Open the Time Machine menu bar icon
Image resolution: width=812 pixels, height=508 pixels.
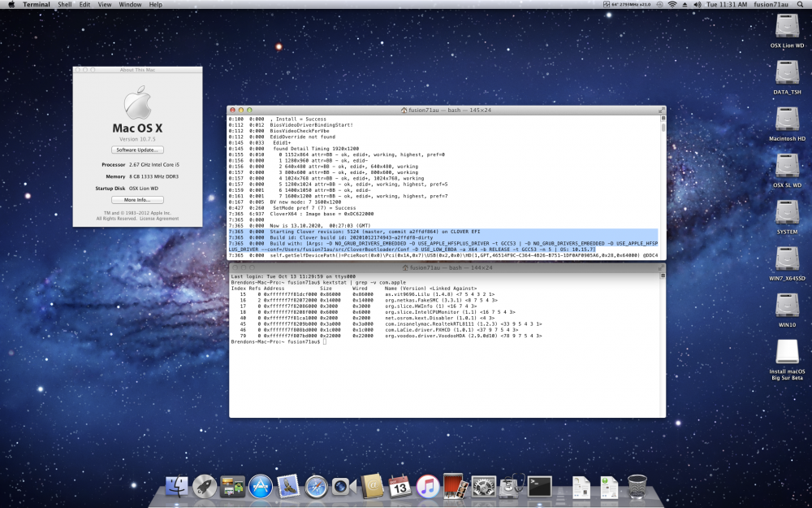(659, 5)
